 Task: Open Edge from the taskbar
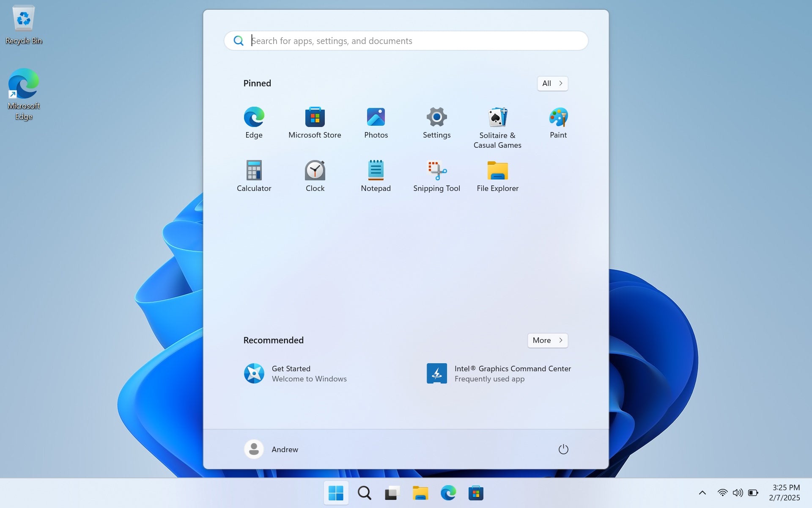point(448,493)
